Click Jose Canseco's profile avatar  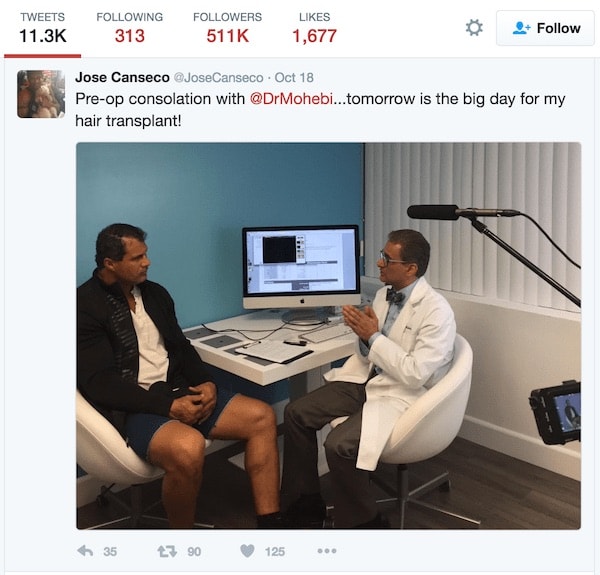click(41, 94)
